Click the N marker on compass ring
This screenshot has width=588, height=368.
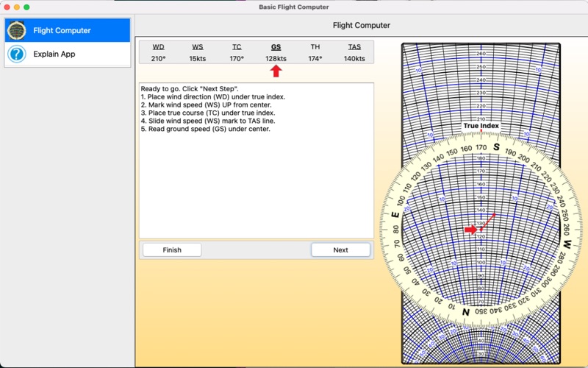(465, 311)
